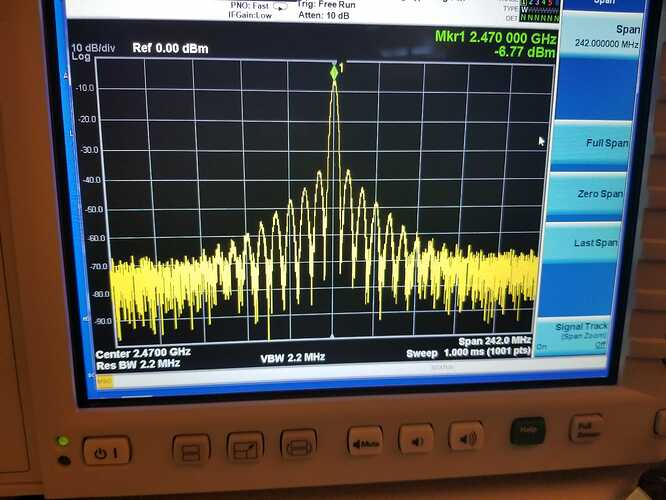
Task: Click the trace number 1 indicator
Action: 525,3
